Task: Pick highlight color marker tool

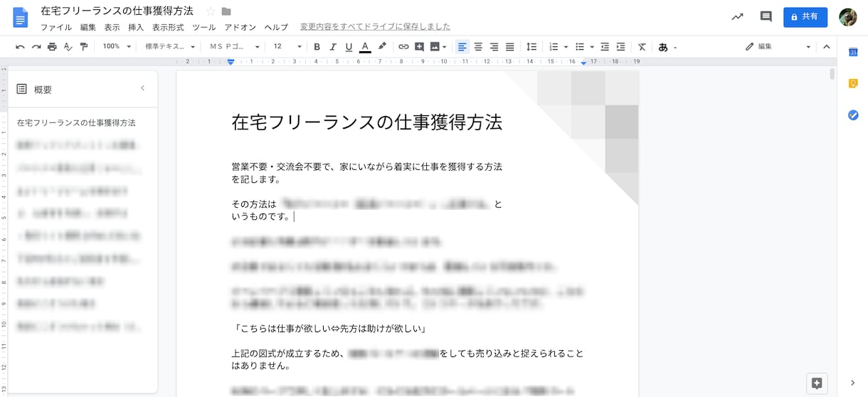Action: pos(382,47)
